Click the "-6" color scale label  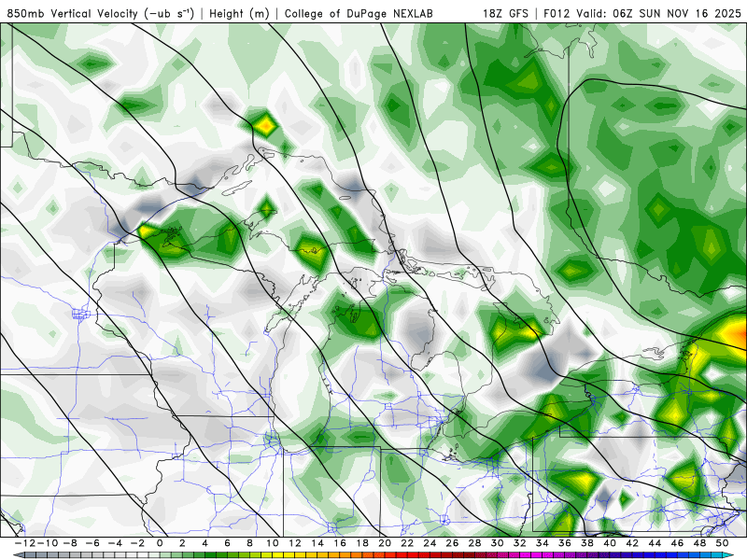(92, 543)
